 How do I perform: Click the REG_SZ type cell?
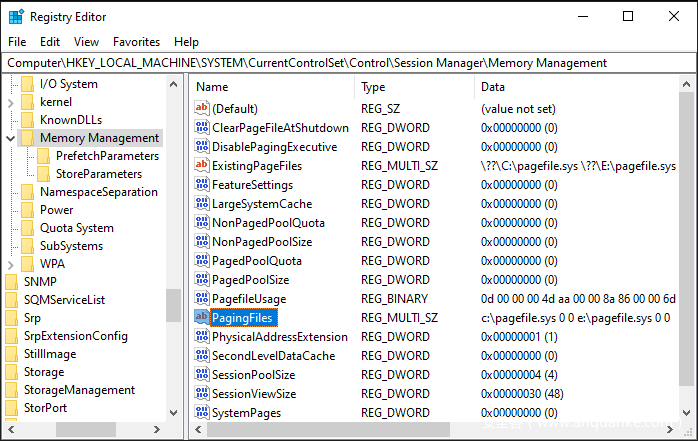pos(381,109)
